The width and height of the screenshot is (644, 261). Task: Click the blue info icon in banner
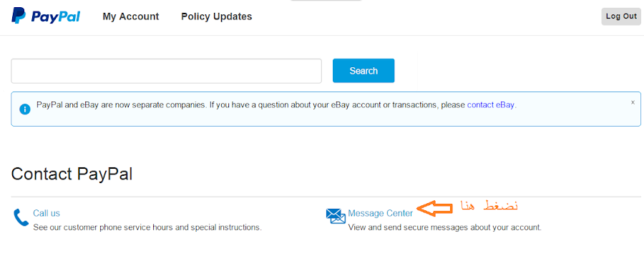(25, 109)
